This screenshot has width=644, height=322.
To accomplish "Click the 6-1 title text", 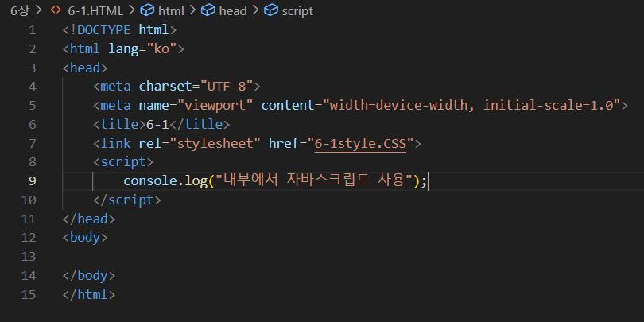I will click(x=157, y=125).
